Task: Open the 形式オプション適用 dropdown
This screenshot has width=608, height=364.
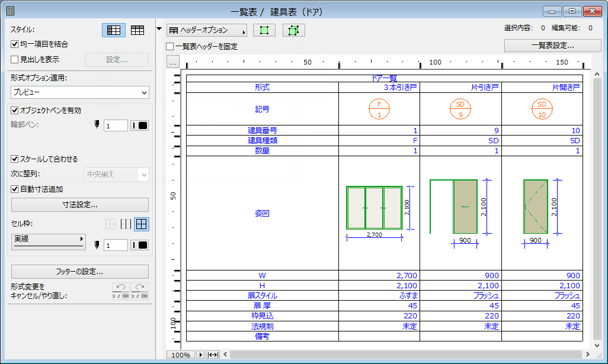Action: (79, 93)
